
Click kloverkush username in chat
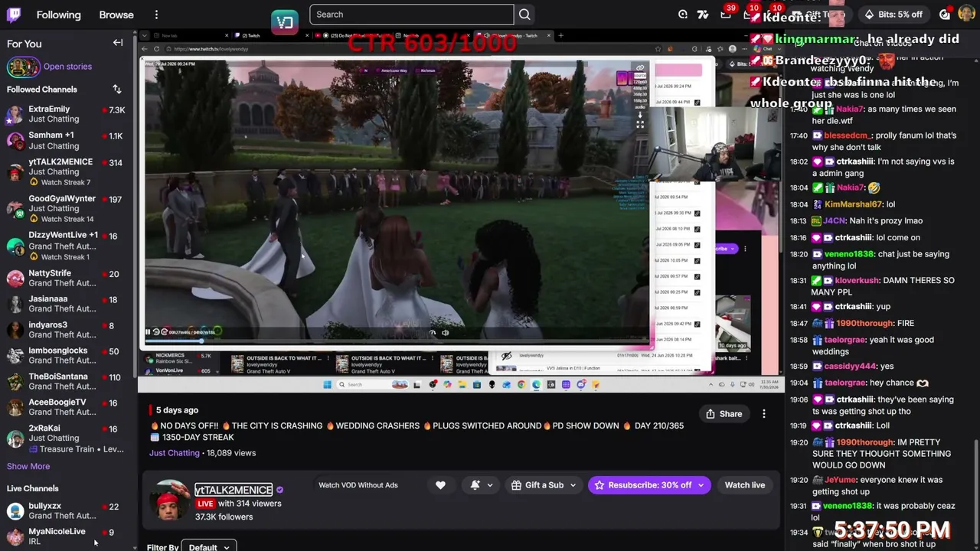857,281
